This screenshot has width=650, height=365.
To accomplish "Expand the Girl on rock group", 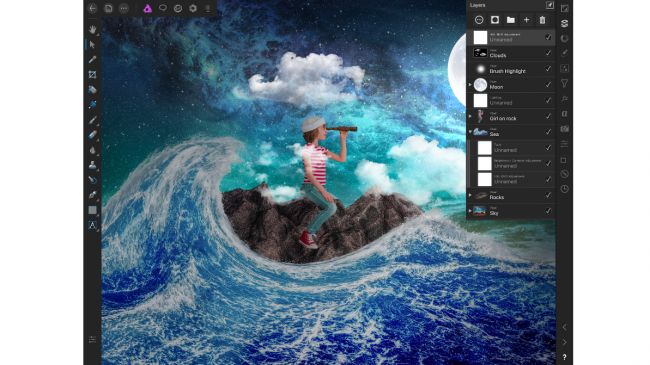I will pyautogui.click(x=470, y=116).
